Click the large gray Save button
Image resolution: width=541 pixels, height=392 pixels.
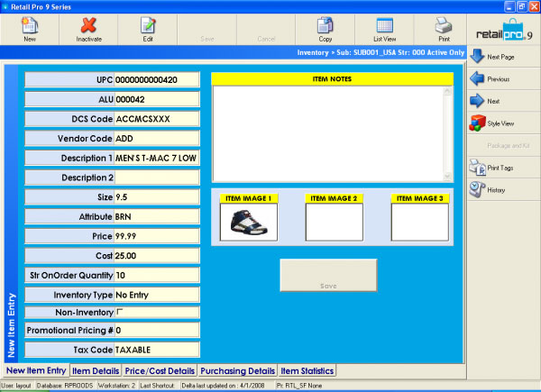coord(328,275)
